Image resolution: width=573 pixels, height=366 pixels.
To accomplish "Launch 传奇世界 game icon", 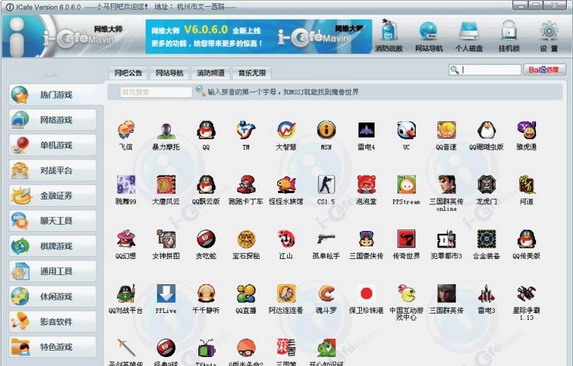I will click(406, 239).
